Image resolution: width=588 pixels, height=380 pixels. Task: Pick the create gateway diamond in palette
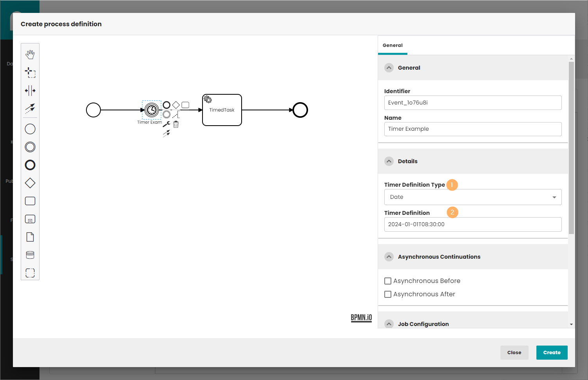30,183
